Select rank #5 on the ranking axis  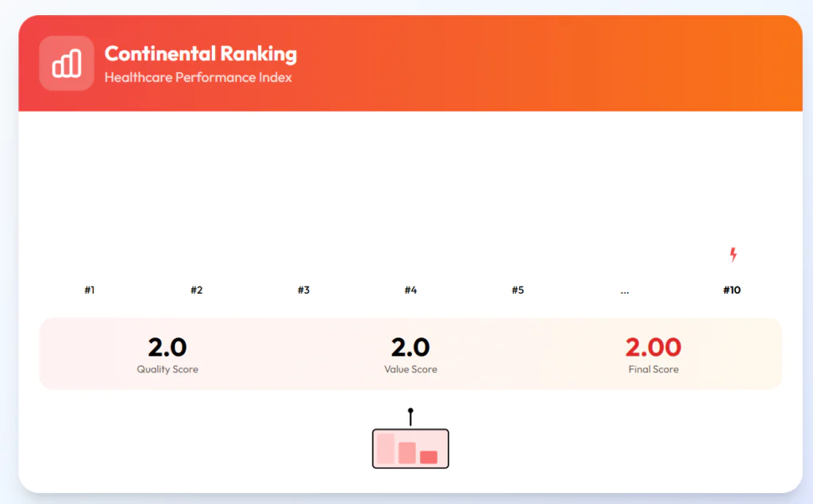(x=518, y=290)
